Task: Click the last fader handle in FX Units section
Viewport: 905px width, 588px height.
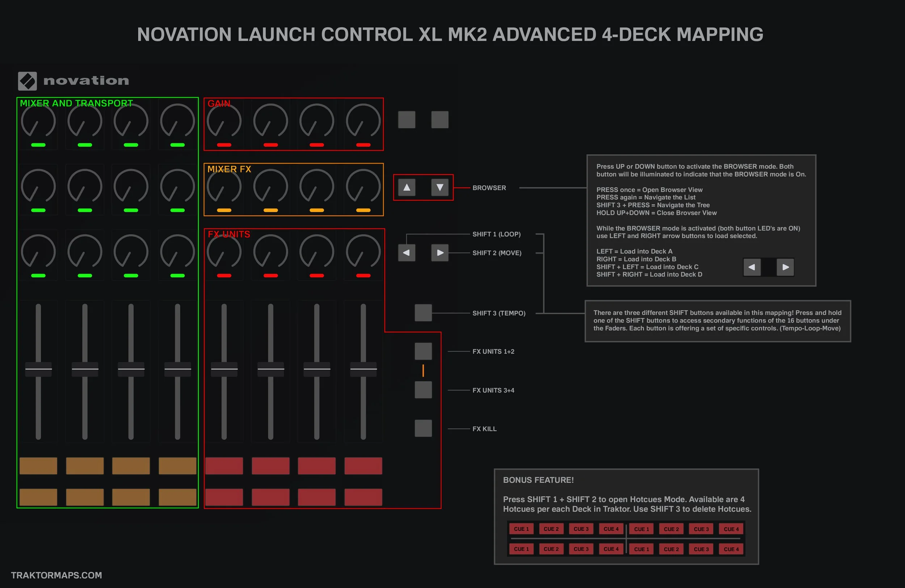Action: [363, 369]
